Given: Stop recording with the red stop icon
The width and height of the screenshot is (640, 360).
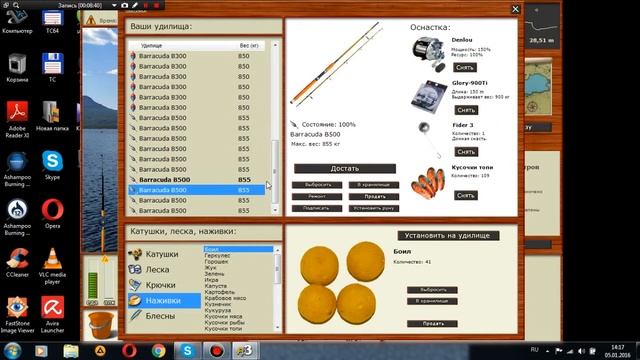Looking at the screenshot, I should [x=156, y=5].
